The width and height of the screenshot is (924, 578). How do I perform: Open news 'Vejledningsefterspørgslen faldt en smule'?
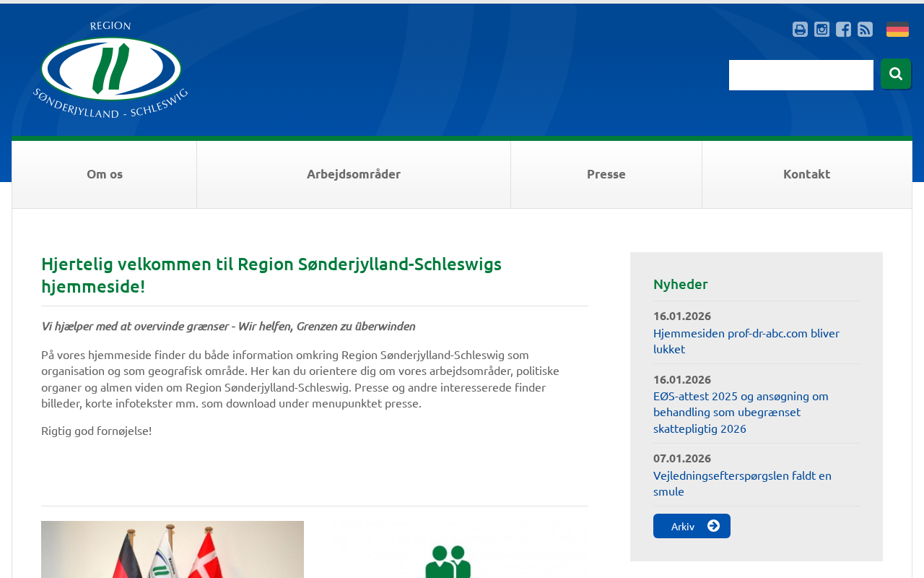(742, 483)
